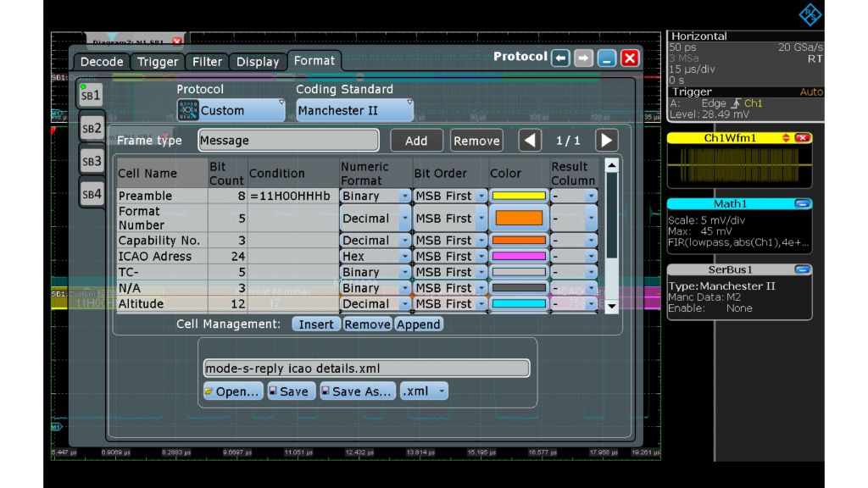Click the Add frame type button
The height and width of the screenshot is (488, 868).
click(416, 141)
